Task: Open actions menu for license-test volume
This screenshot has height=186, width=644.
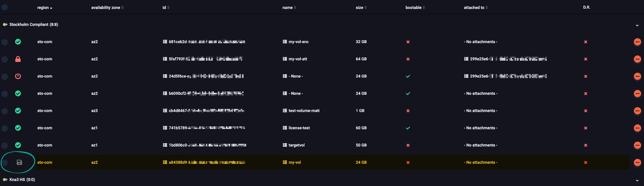Action: click(637, 128)
